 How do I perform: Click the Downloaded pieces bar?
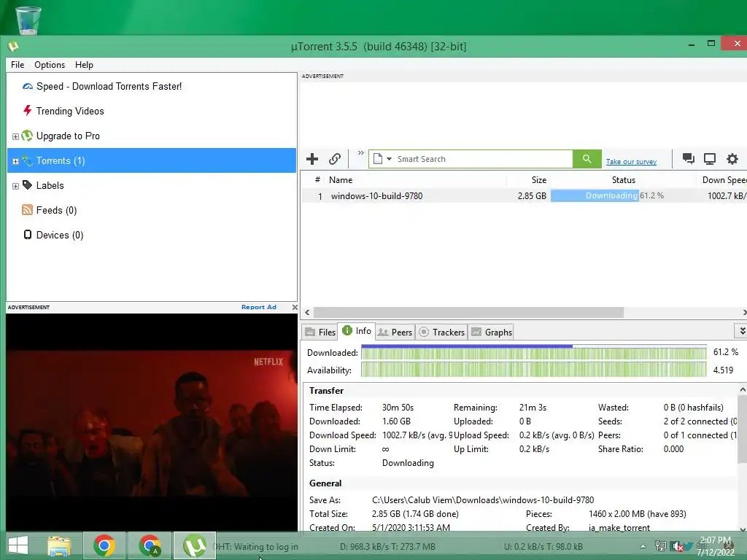(533, 353)
